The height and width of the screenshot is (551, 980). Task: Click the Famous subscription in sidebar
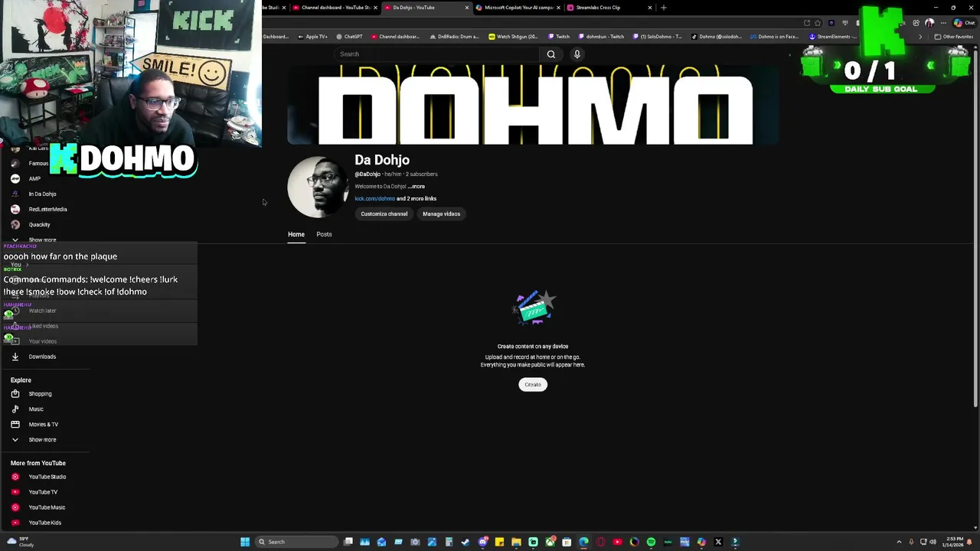[x=38, y=163]
